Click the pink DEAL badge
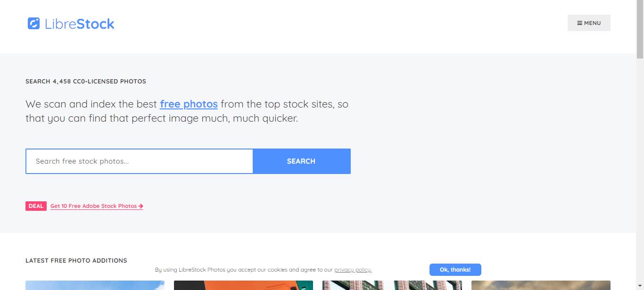The height and width of the screenshot is (290, 644). click(x=36, y=206)
